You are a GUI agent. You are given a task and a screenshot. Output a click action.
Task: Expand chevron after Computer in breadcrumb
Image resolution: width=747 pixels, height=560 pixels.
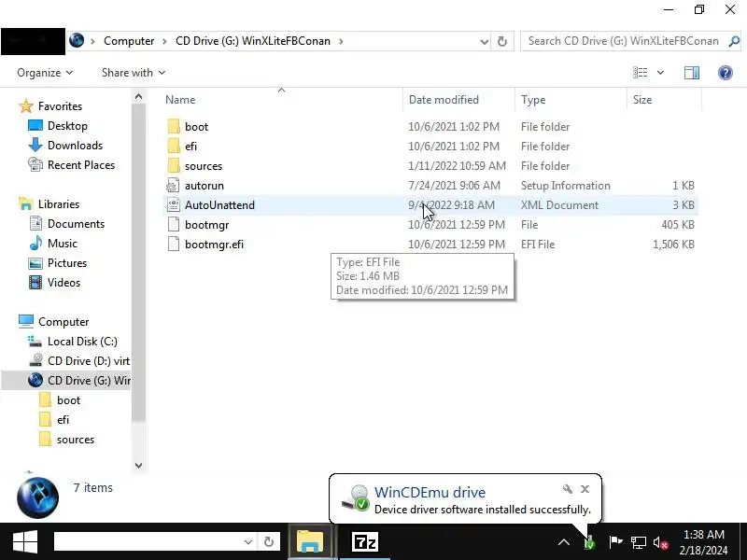coord(165,41)
